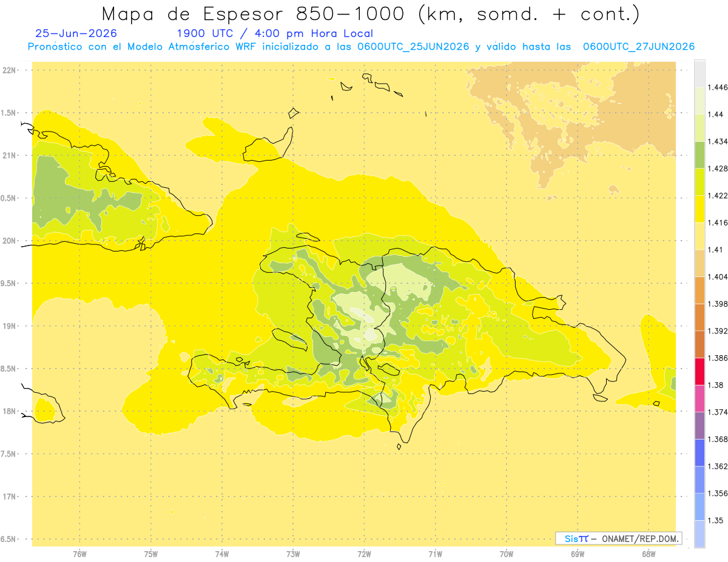Click the legend value 1.404
Viewport: 728px width, 562px height.
718,277
